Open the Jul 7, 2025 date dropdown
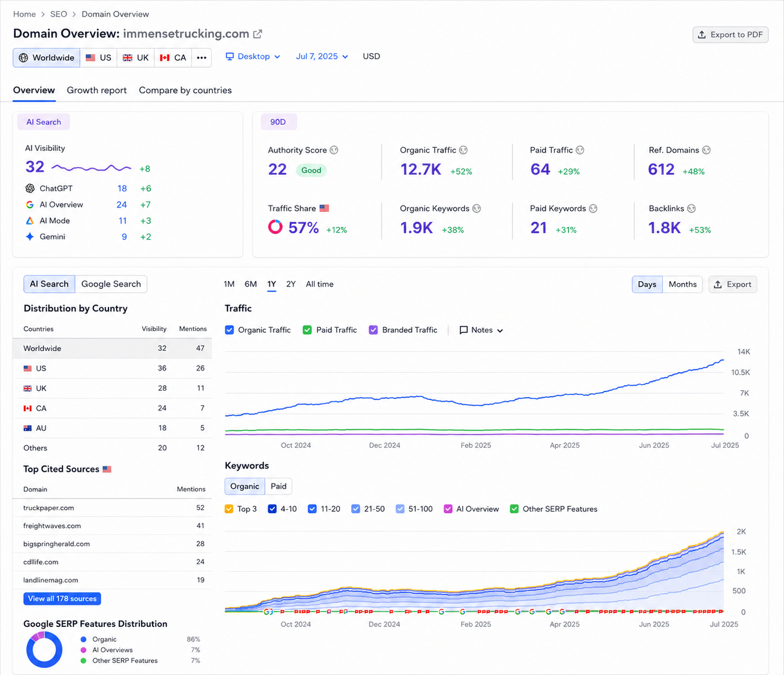784x675 pixels. click(322, 57)
